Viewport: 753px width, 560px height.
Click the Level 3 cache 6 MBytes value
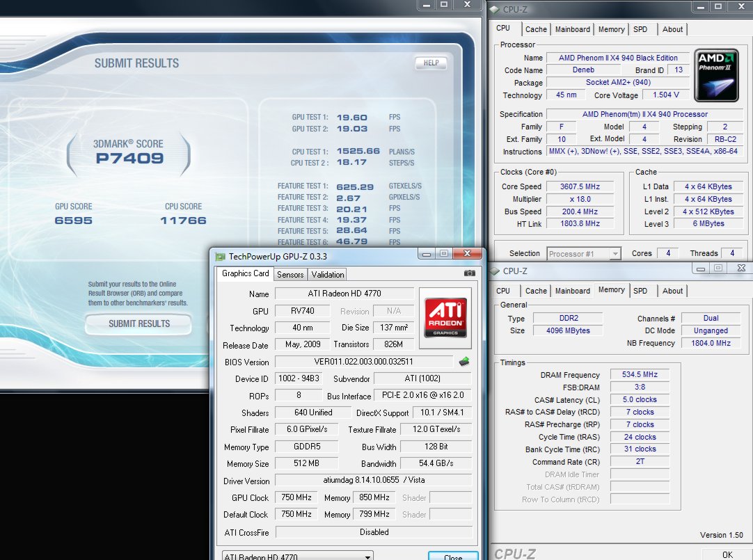708,223
